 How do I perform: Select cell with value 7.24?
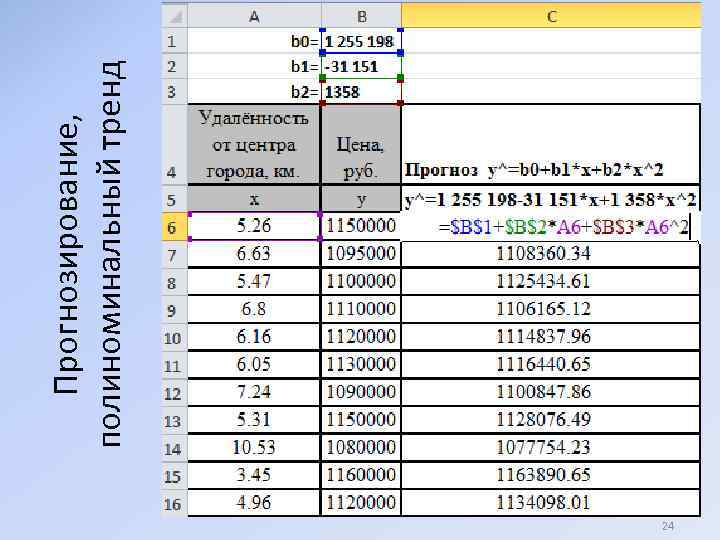coord(254,392)
